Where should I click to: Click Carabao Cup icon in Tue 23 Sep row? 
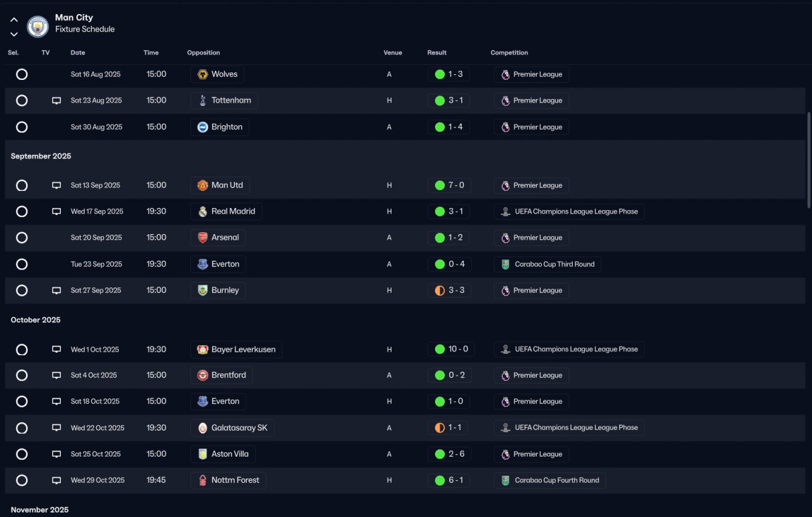point(506,265)
